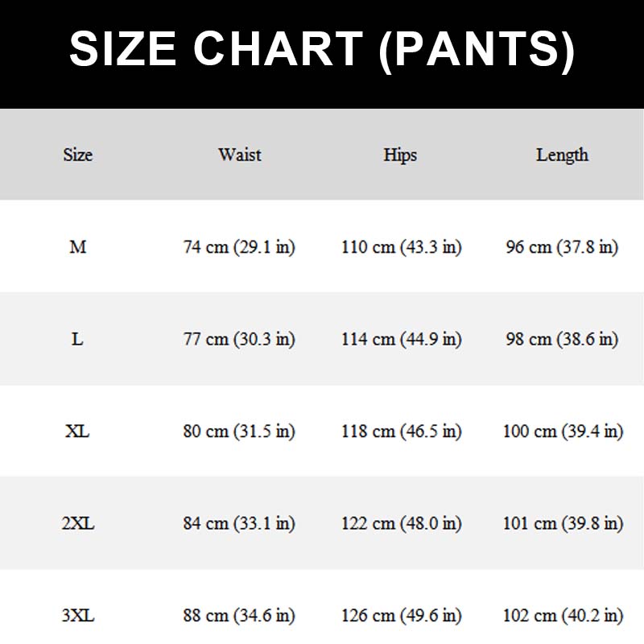Click the 74 cm (29.1 in) waist value
Screen dimensions: 644x644
click(x=240, y=247)
